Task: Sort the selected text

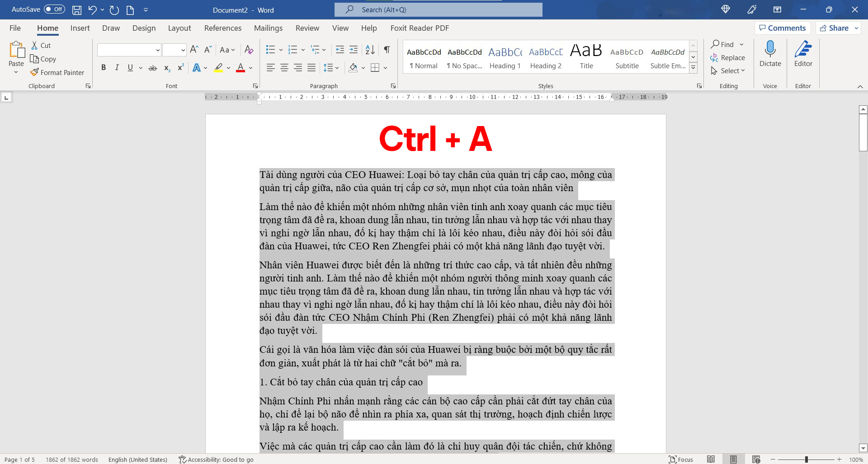Action: click(x=370, y=50)
